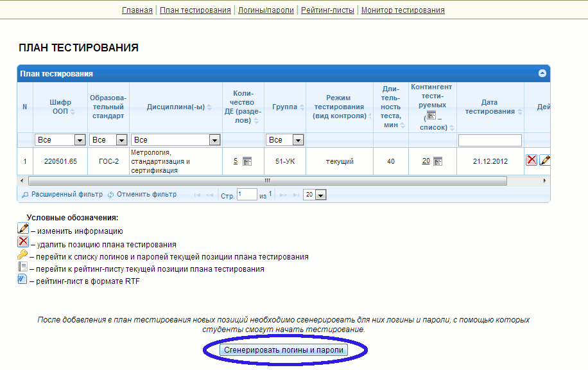Open the list icon next to the DE count 5
The width and height of the screenshot is (588, 370).
(x=247, y=161)
